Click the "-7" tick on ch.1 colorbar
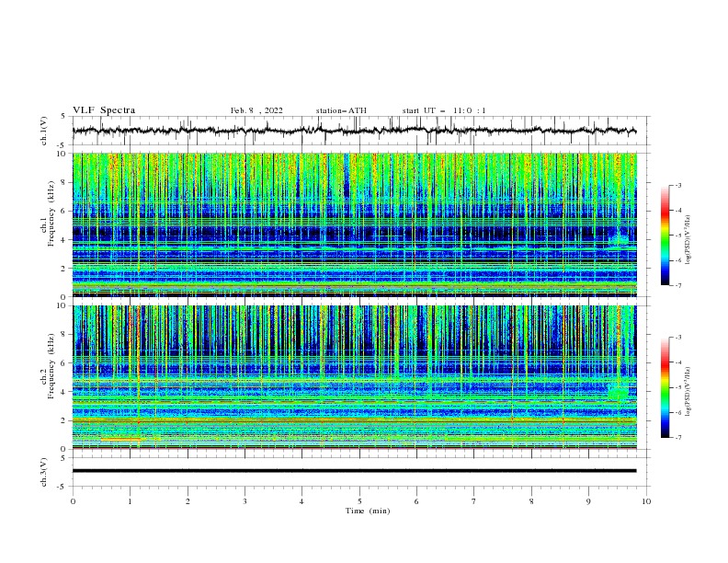728x563 pixels. coord(678,285)
